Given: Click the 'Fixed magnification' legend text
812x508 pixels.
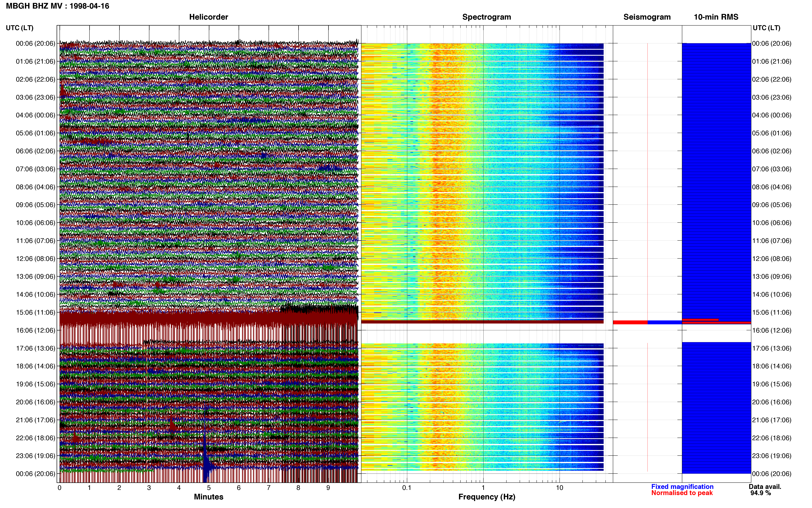Looking at the screenshot, I should tap(682, 486).
